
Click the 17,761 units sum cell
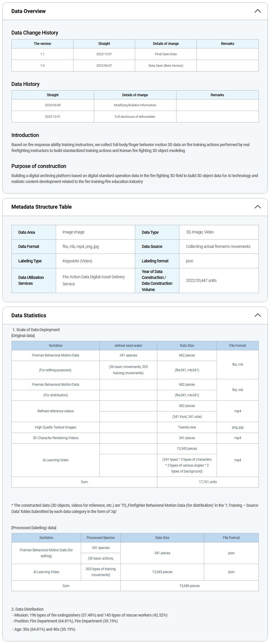(207, 482)
